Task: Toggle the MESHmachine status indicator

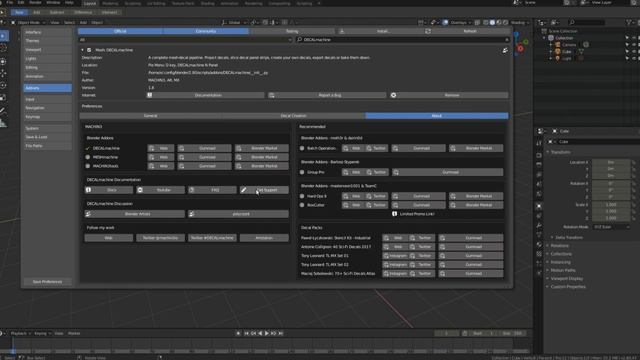Action: click(88, 157)
